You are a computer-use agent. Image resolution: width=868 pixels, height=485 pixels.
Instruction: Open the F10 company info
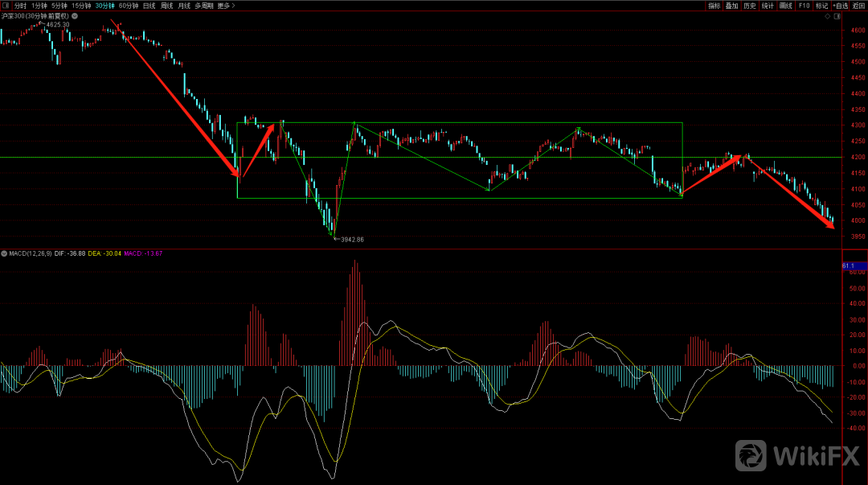(804, 6)
